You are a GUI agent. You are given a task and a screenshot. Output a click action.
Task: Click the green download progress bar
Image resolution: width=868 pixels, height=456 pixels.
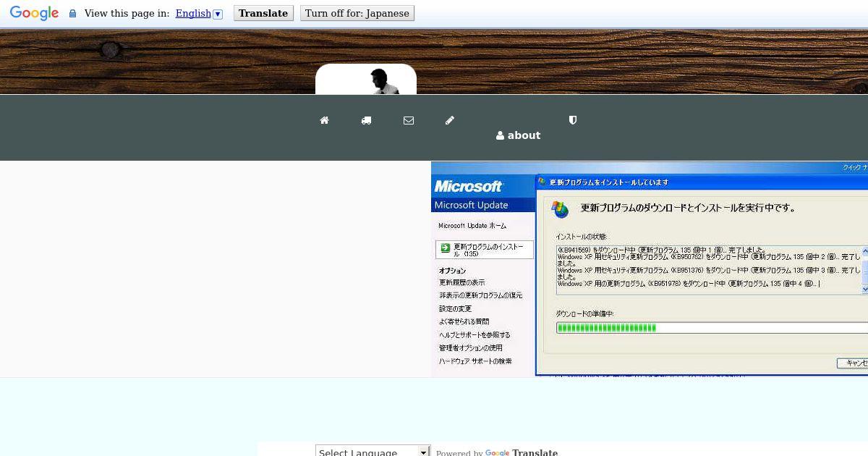pyautogui.click(x=712, y=328)
